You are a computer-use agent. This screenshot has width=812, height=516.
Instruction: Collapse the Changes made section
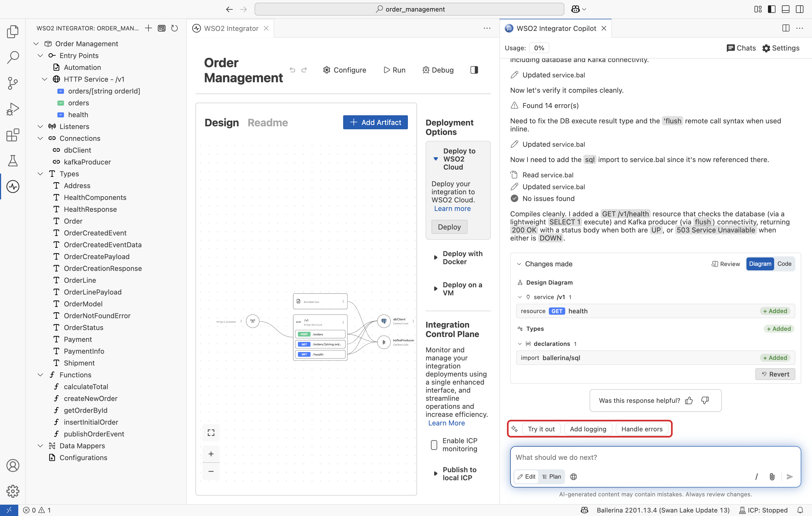(519, 264)
